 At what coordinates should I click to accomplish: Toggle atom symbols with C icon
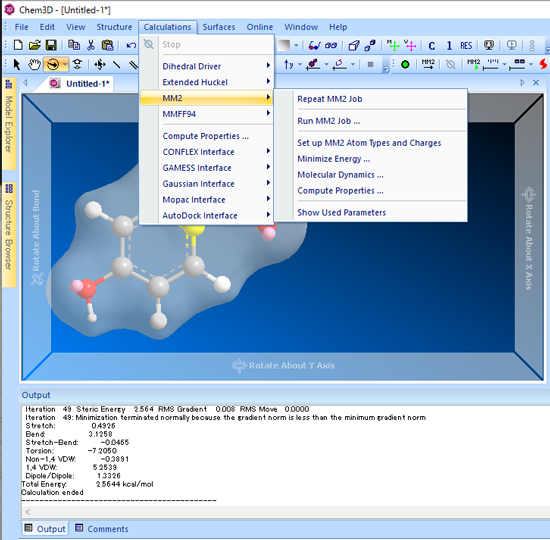pos(432,46)
